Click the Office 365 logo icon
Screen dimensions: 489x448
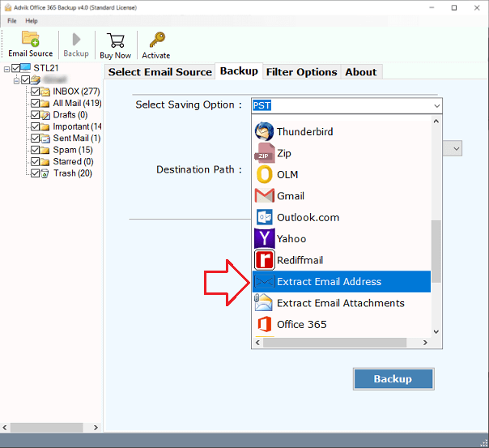(x=265, y=324)
